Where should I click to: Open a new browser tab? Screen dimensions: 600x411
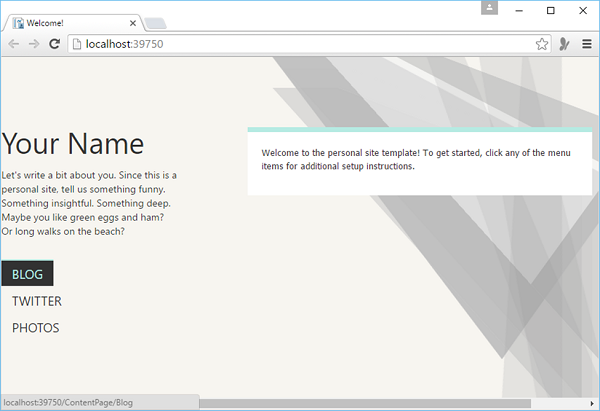coord(156,23)
